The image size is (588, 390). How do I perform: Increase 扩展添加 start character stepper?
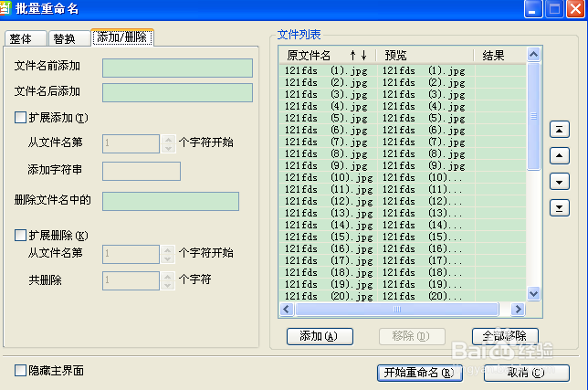coord(168,139)
